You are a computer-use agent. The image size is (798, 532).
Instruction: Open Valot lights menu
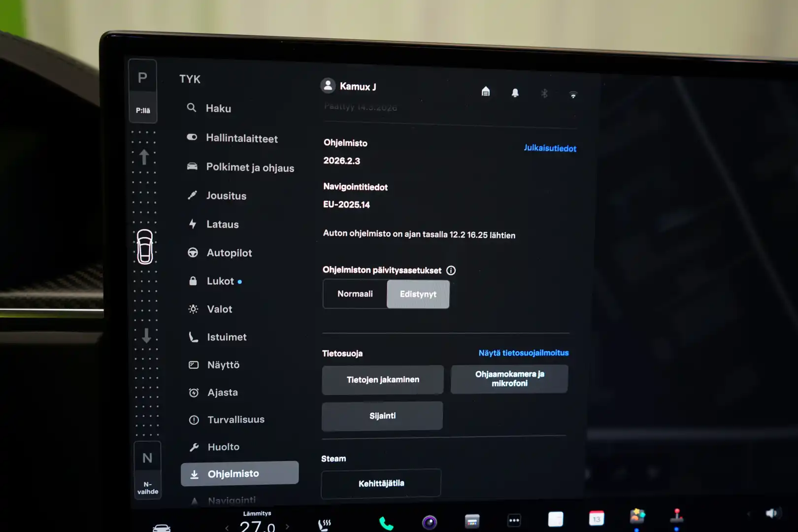point(210,309)
